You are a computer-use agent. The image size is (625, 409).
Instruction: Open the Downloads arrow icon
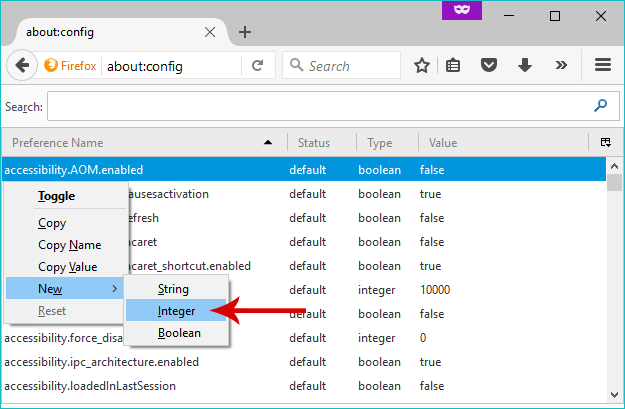coord(523,66)
